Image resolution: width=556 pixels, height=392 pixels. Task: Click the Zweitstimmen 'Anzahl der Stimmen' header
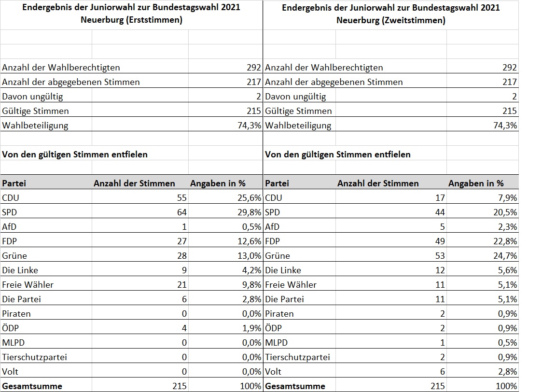(x=378, y=183)
